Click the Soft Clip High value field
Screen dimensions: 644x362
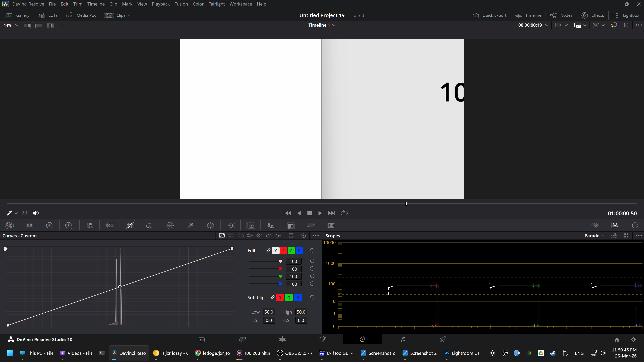[x=301, y=312]
